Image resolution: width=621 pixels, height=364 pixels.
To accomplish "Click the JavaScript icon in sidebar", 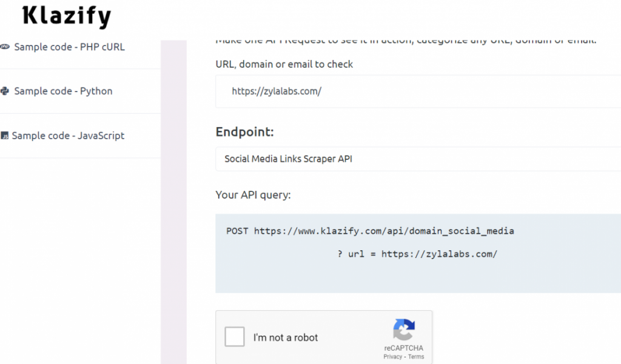I will pos(4,136).
